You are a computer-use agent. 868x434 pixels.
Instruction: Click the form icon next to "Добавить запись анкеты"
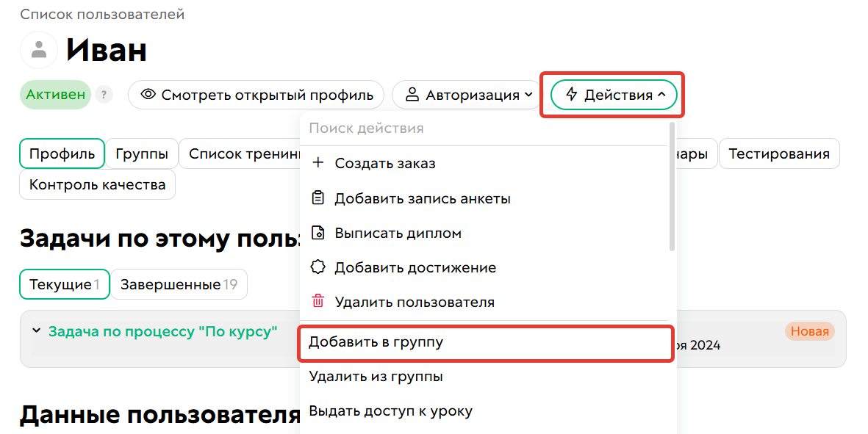pos(318,197)
